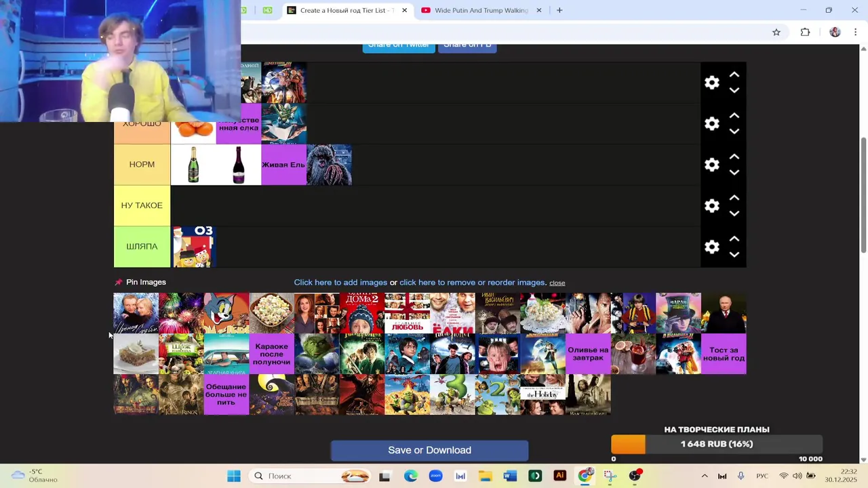Viewport: 868px width, 488px height.
Task: Close the 'Create a Новый год Tier List' tab
Action: (x=404, y=10)
